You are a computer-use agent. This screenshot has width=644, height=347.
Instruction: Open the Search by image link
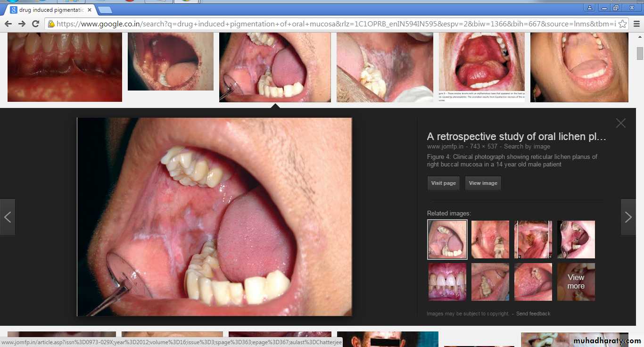pyautogui.click(x=528, y=147)
